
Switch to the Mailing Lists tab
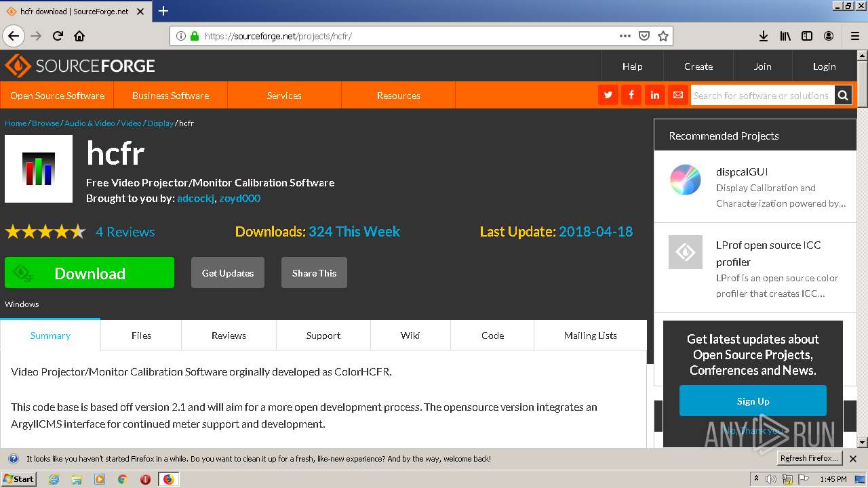(591, 335)
